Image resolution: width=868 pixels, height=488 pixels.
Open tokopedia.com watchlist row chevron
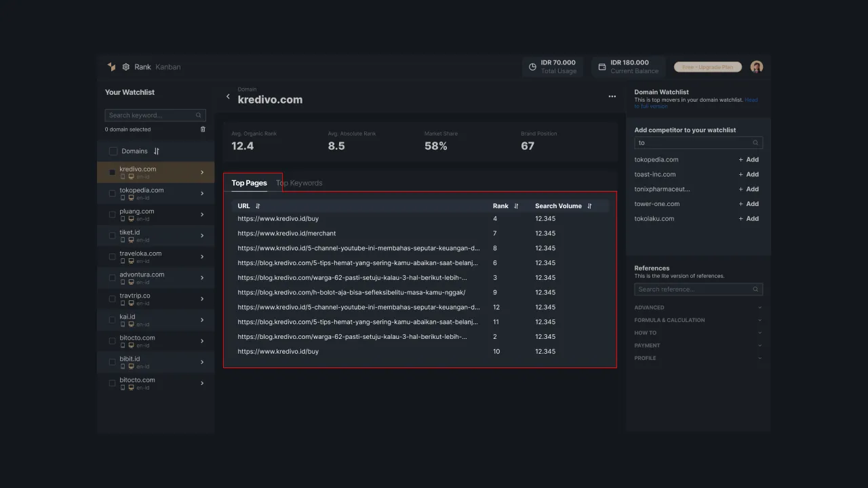[x=202, y=193]
